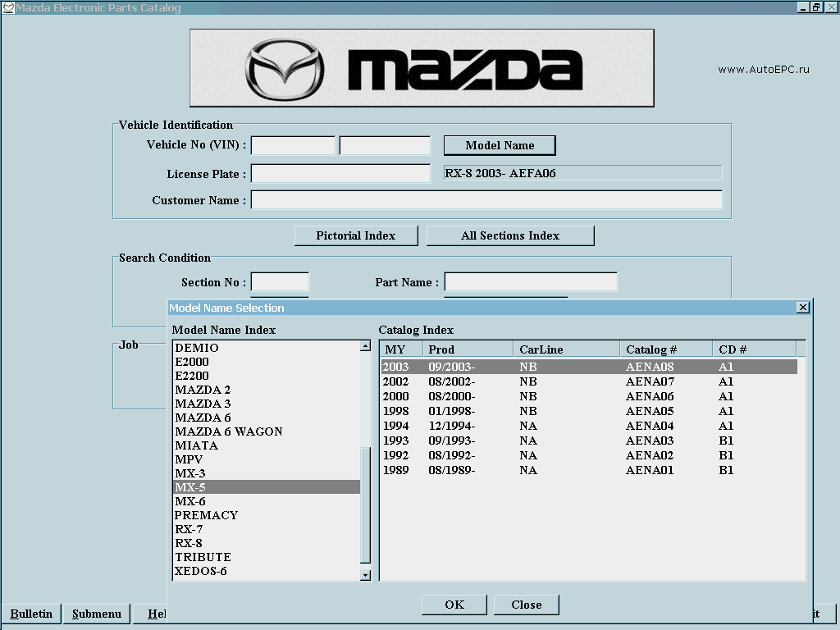840x630 pixels.
Task: Focus the Customer Name input field
Action: point(486,200)
